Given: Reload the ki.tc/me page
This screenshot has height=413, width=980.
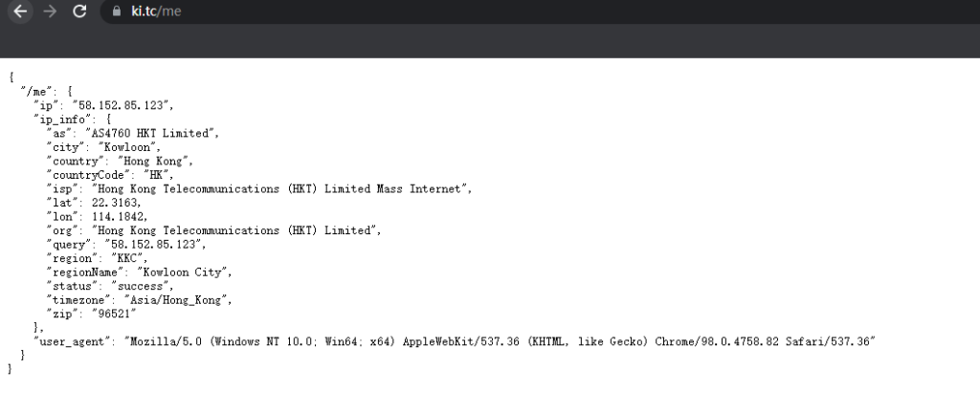Looking at the screenshot, I should [79, 11].
